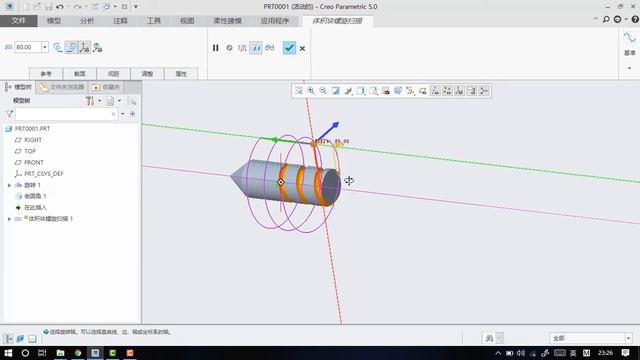Toggle the highlighted attached preview icon
Viewport: 640px width, 360px height.
pos(256,48)
